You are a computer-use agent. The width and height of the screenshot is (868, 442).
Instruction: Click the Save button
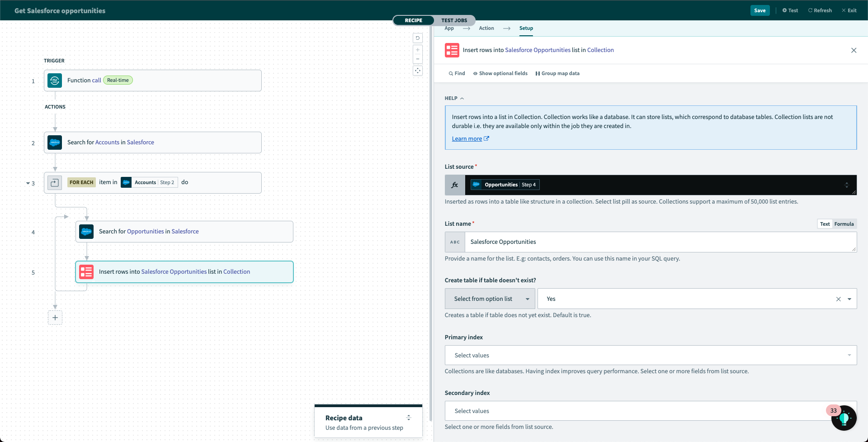coord(759,10)
